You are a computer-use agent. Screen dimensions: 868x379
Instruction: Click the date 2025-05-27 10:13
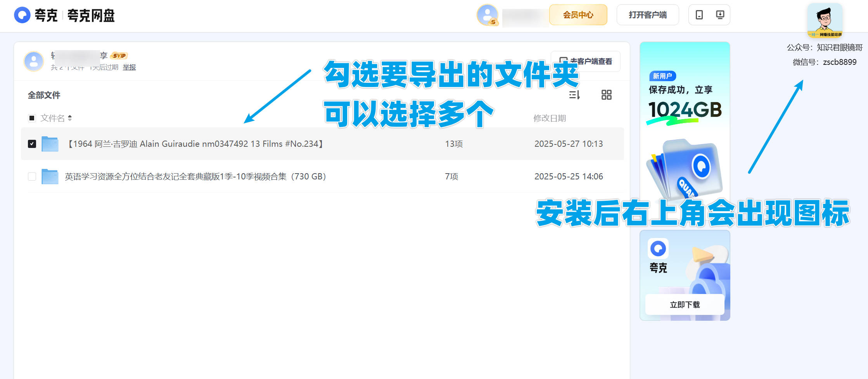pyautogui.click(x=569, y=144)
